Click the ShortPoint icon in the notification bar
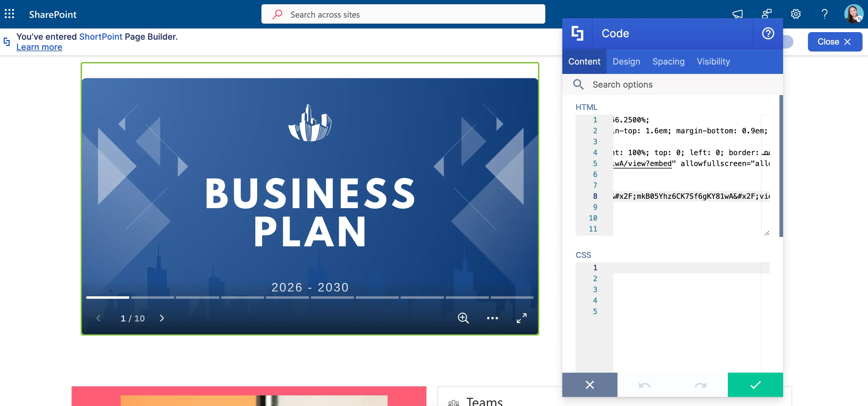Viewport: 868px width, 406px height. click(x=7, y=42)
